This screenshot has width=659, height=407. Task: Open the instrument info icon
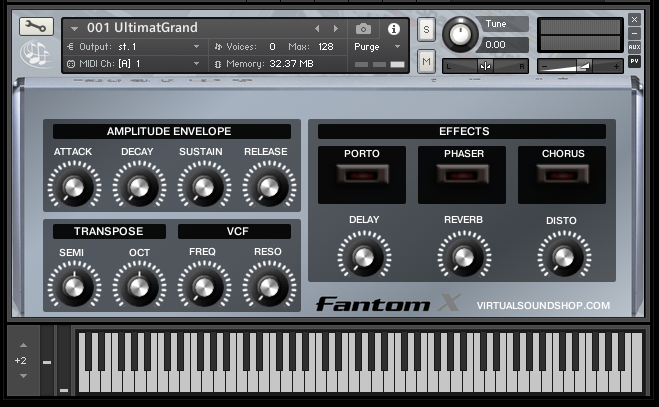click(393, 29)
